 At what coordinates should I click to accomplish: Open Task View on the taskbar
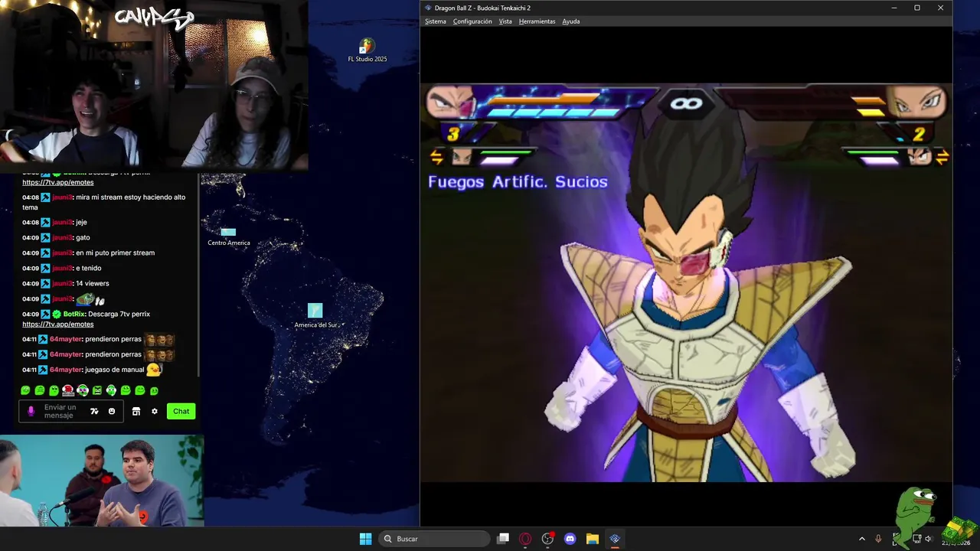point(503,539)
